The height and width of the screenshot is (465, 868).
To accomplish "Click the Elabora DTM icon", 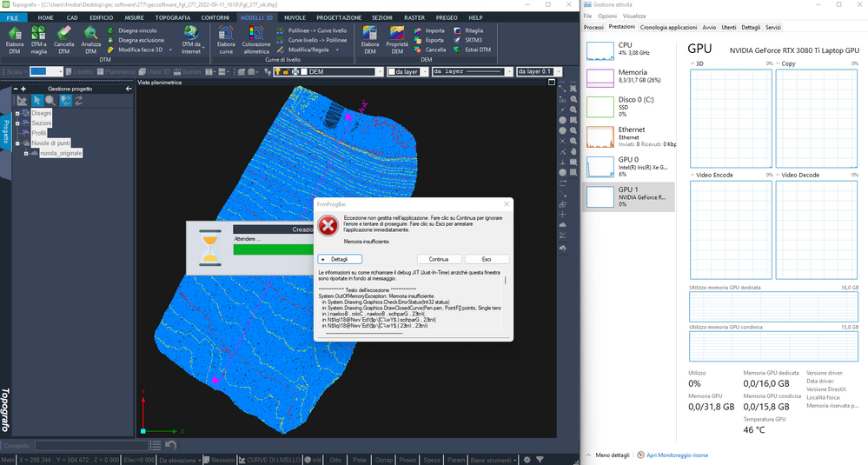I will pyautogui.click(x=15, y=38).
